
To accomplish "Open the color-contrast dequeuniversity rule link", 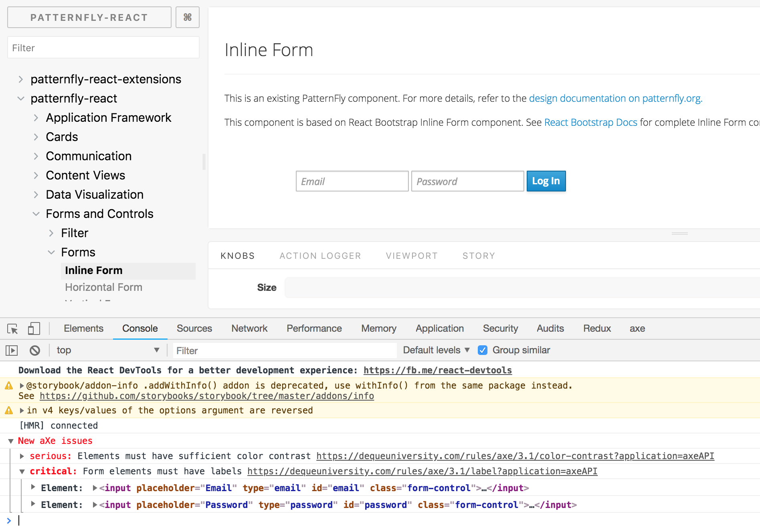I will tap(515, 456).
